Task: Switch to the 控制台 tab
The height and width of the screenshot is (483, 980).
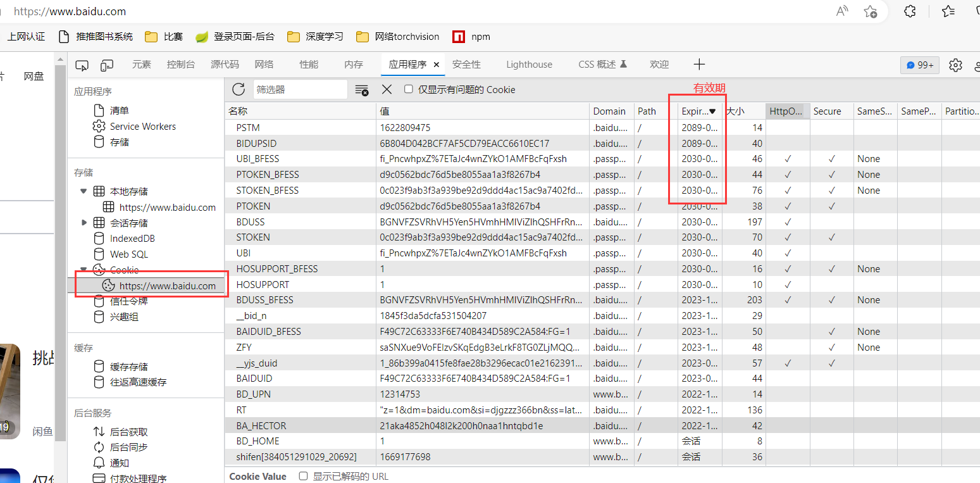Action: pos(181,65)
